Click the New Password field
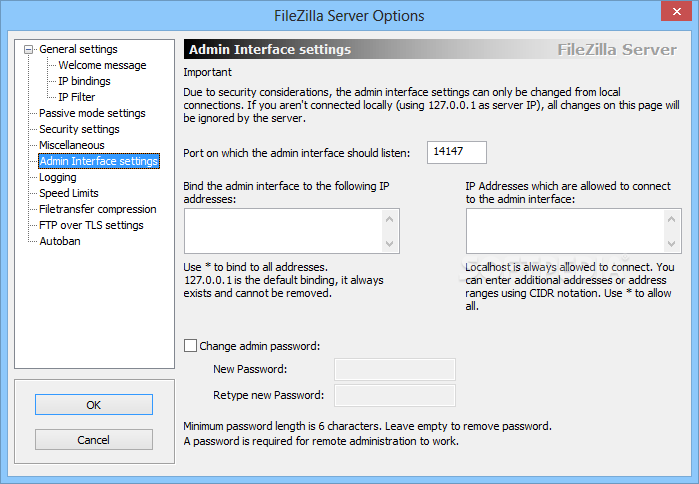This screenshot has height=484, width=699. [395, 369]
